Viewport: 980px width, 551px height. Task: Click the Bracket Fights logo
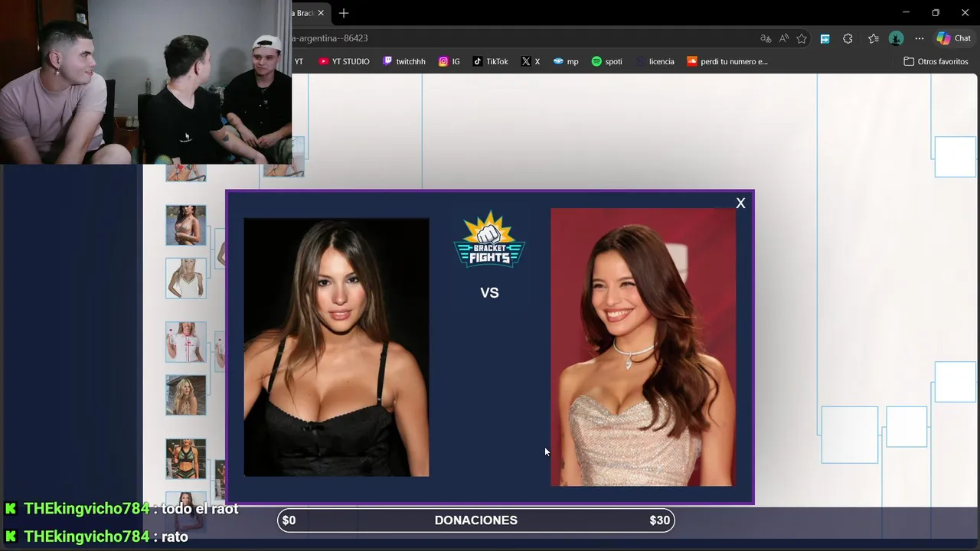pyautogui.click(x=489, y=240)
